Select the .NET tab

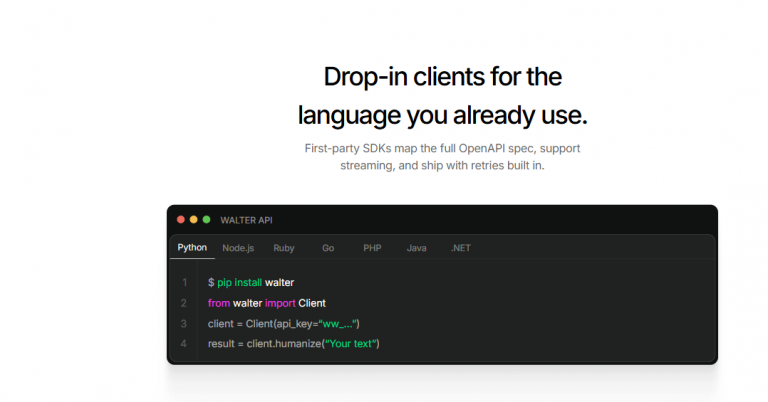point(460,248)
